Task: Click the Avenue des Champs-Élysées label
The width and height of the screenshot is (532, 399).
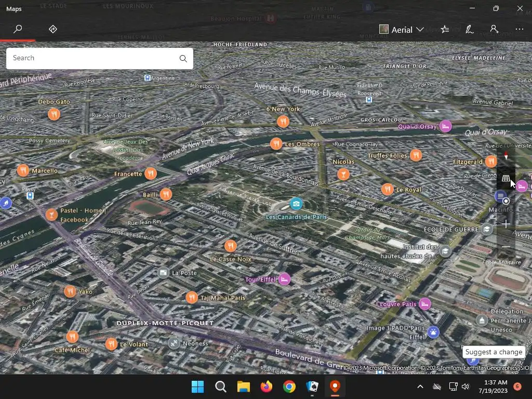Action: click(x=300, y=90)
